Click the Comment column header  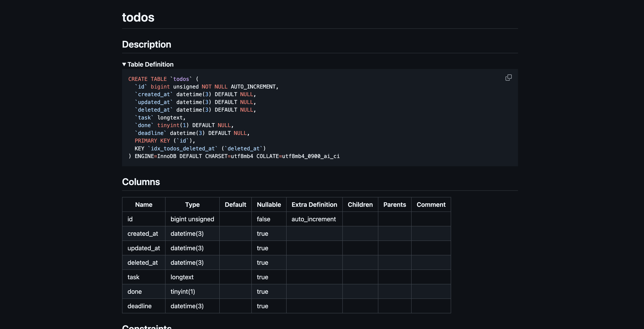coord(431,204)
